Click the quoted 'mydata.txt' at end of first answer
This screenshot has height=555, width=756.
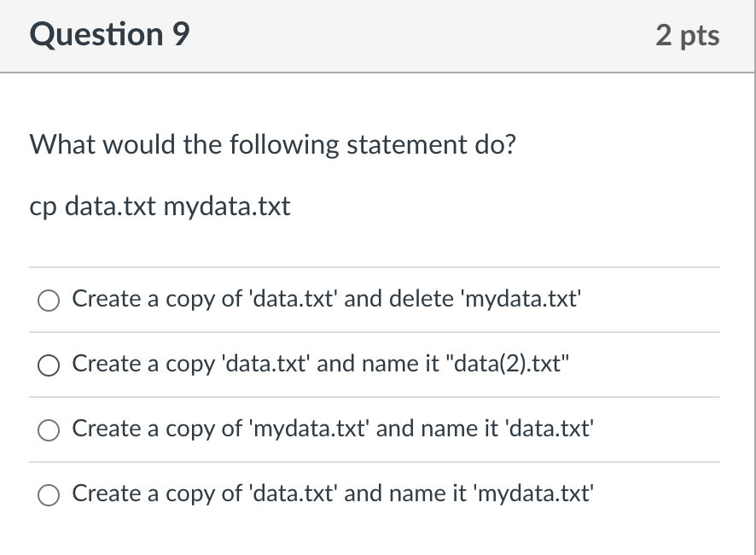(x=521, y=299)
